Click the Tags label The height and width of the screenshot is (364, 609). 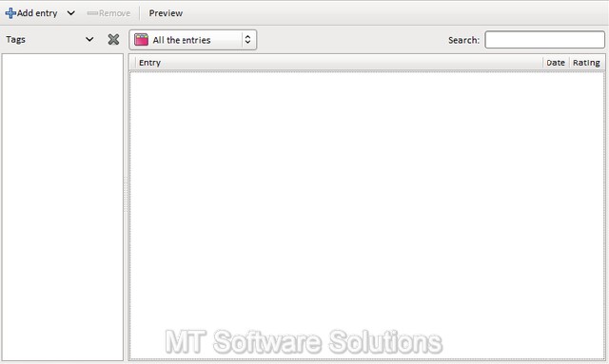click(15, 39)
